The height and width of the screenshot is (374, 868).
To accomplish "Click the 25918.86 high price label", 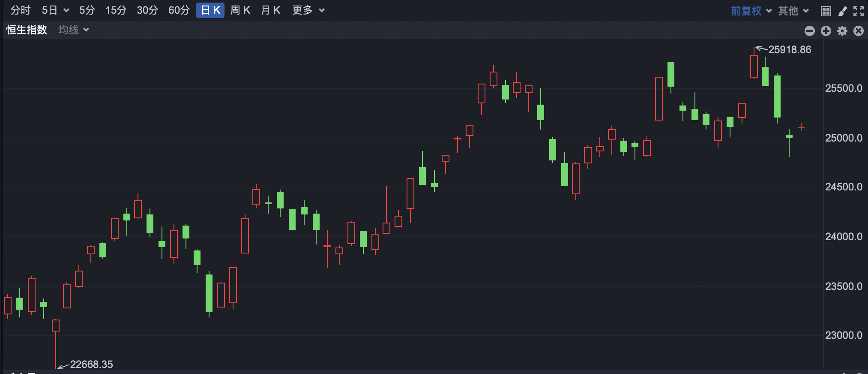I will click(790, 50).
